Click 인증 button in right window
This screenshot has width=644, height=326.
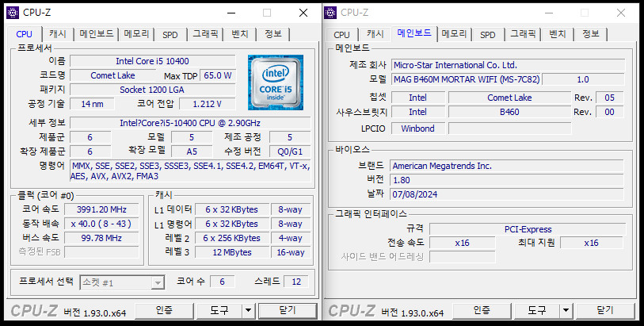click(x=482, y=310)
